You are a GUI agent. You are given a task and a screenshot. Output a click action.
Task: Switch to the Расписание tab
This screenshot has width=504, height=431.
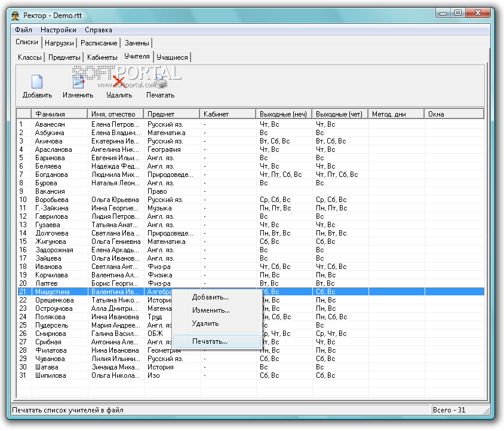99,43
